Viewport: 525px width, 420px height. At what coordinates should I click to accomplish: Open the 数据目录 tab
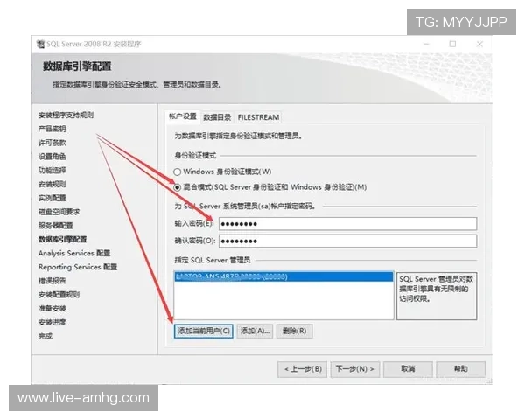pos(217,117)
